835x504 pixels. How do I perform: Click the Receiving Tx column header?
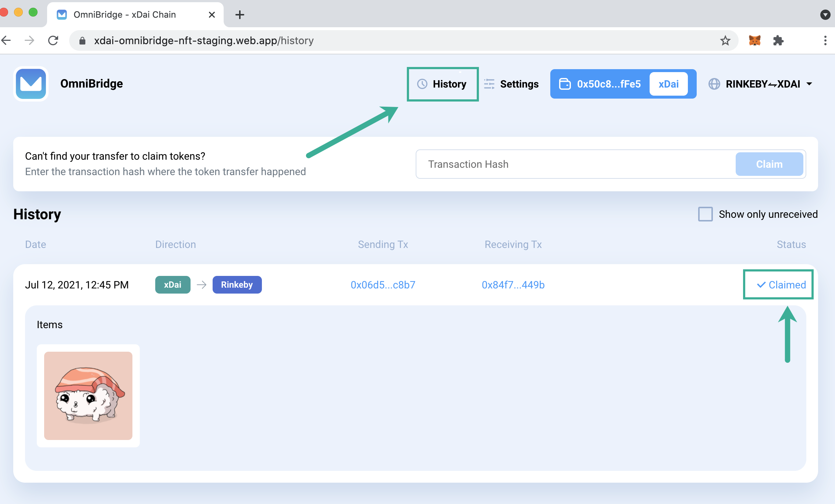513,244
